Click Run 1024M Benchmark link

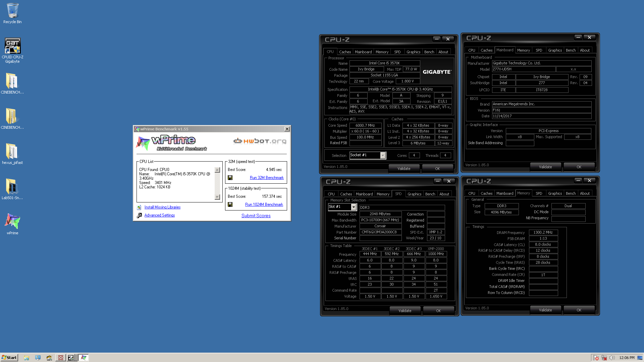click(264, 204)
